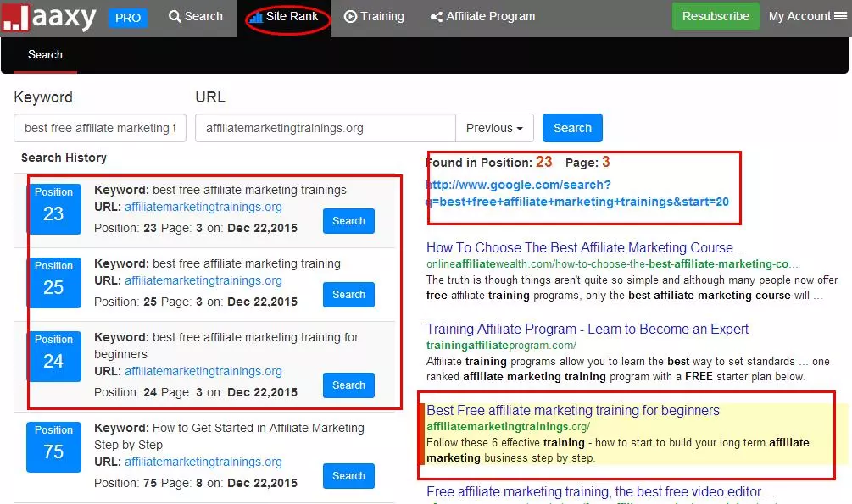Expand the Previous dropdown

pos(494,128)
